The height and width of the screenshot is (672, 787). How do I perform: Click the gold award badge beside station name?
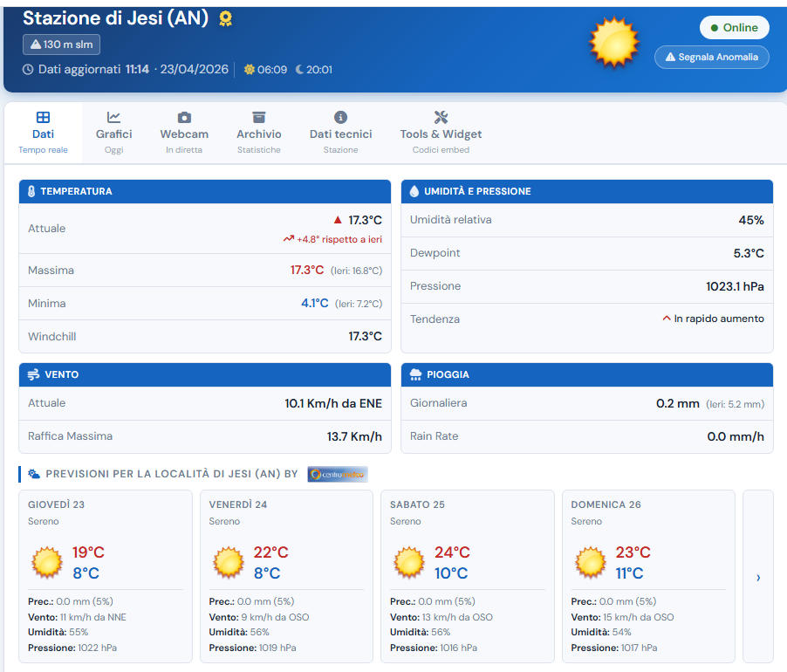coord(225,18)
